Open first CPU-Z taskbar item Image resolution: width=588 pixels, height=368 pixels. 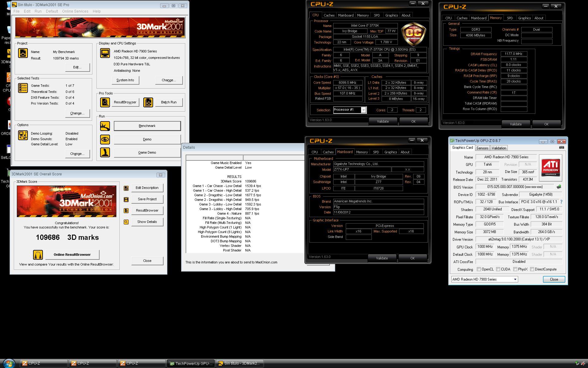click(44, 363)
